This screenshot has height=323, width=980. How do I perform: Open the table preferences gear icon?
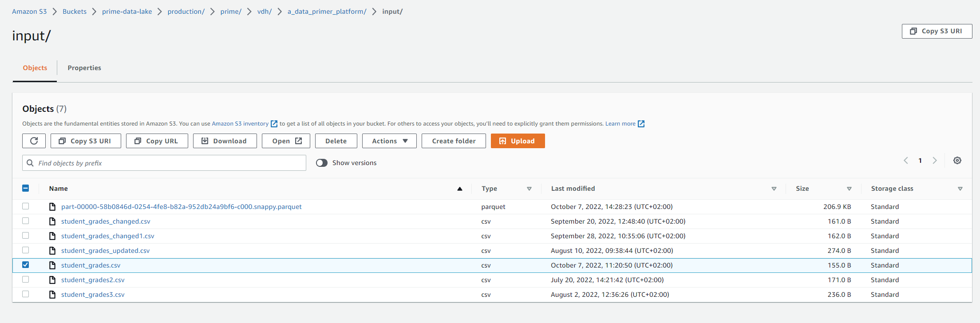[x=957, y=161]
